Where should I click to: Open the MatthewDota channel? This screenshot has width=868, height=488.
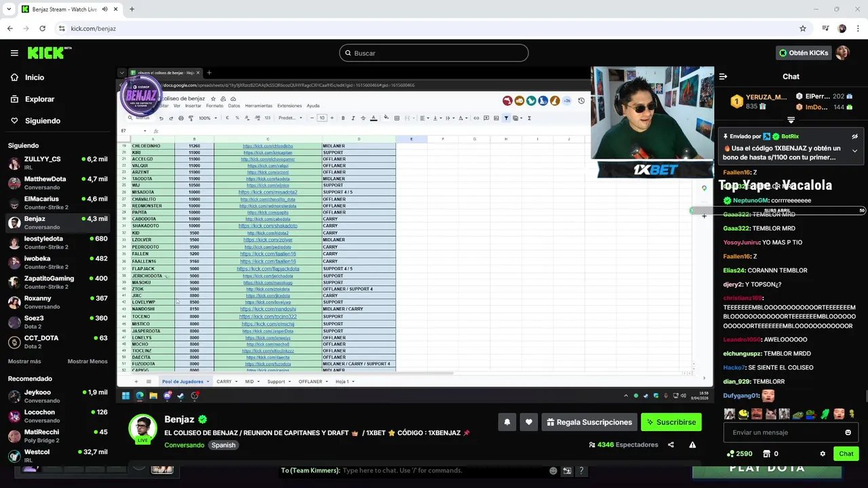(58, 182)
